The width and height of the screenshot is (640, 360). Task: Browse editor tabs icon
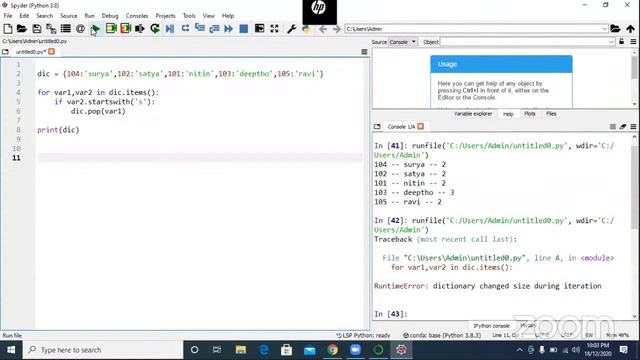tap(5, 52)
